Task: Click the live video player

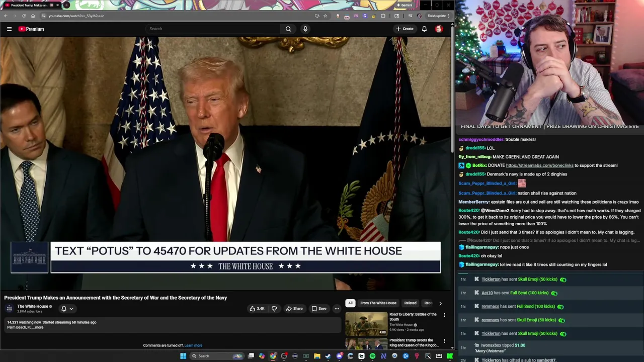Action: (225, 163)
